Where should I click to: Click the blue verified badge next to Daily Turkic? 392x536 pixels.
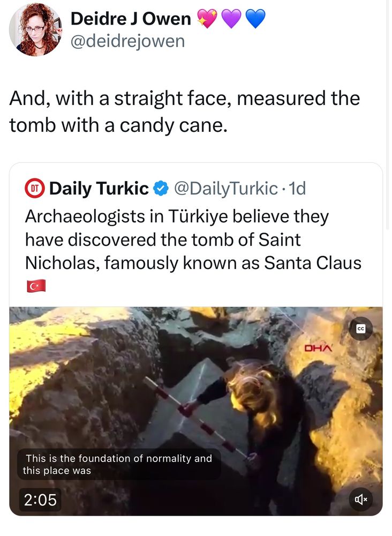[161, 188]
